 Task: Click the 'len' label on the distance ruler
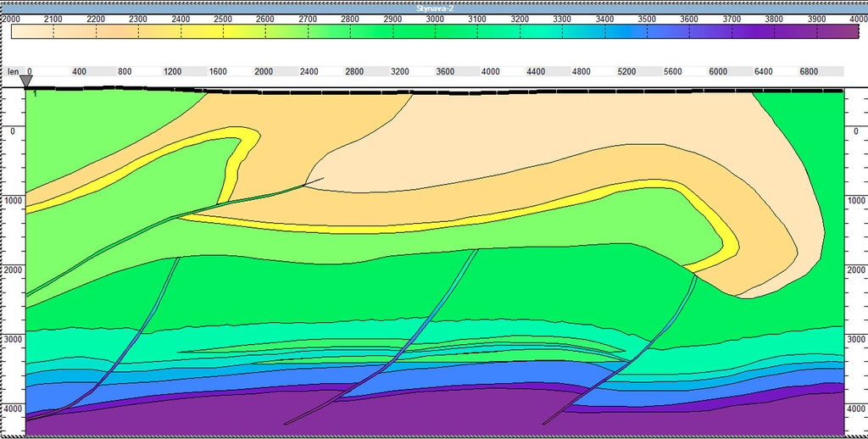(13, 72)
